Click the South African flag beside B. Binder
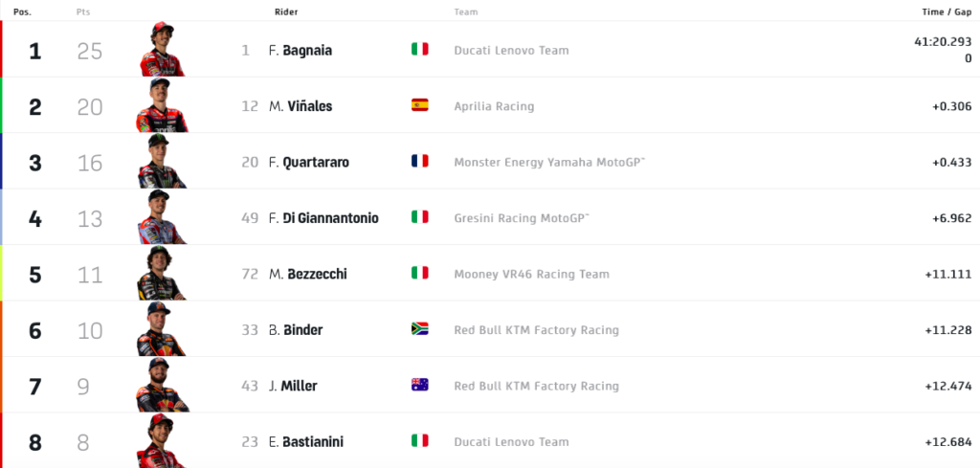 tap(419, 329)
